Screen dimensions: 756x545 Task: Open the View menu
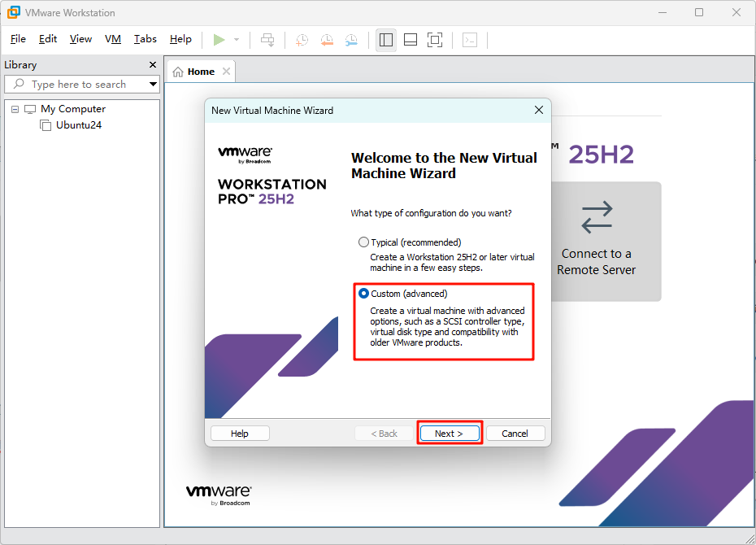coord(80,39)
